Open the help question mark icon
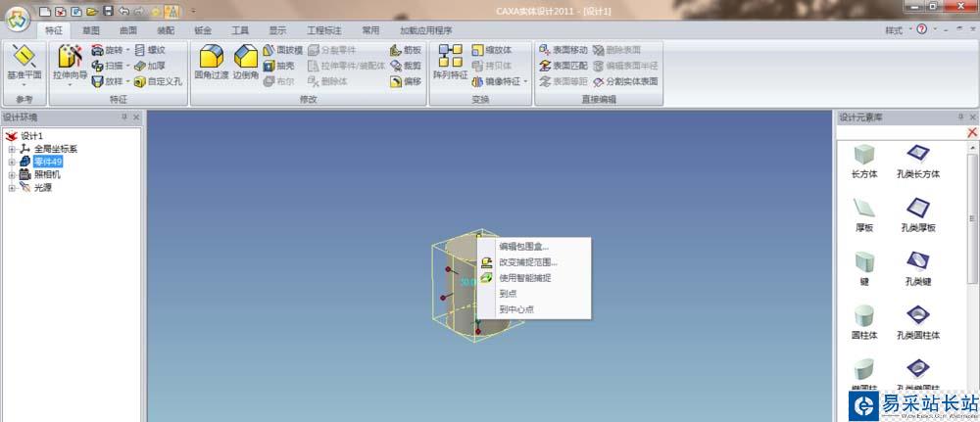The image size is (980, 422). click(921, 30)
